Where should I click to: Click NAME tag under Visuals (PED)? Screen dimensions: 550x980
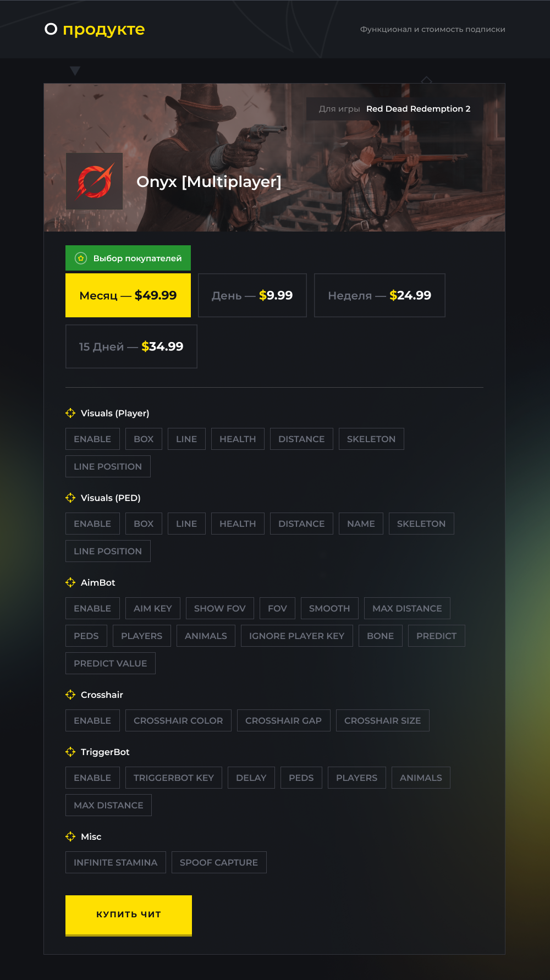tap(361, 524)
